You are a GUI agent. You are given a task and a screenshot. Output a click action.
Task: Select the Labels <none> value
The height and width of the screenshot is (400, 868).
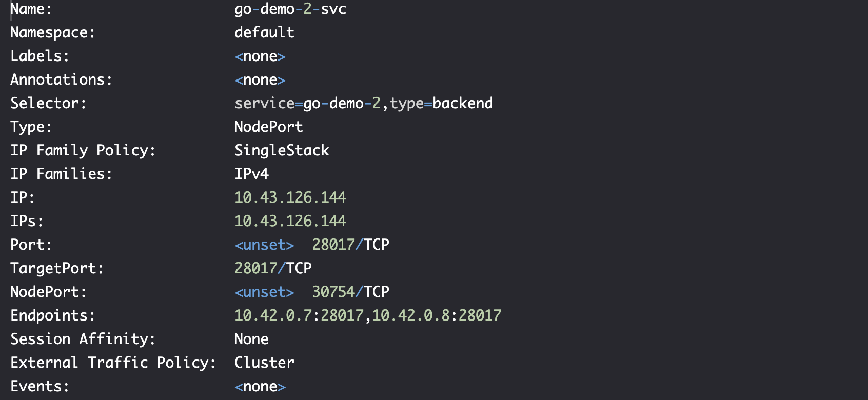[260, 56]
